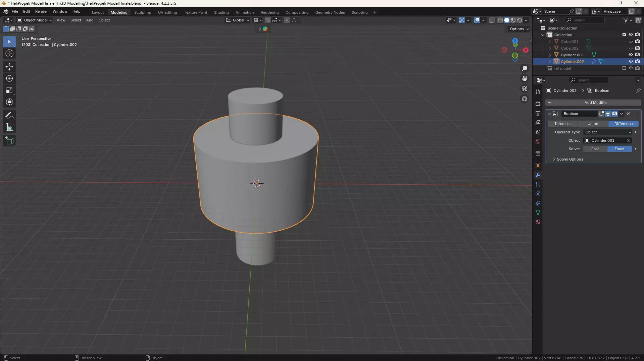Toggle camera view gizmo
644x361 pixels.
pyautogui.click(x=525, y=88)
